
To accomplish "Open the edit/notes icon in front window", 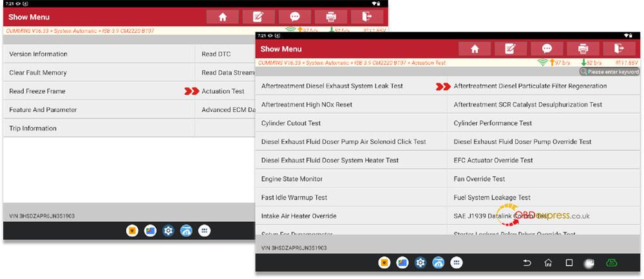I will coord(511,49).
